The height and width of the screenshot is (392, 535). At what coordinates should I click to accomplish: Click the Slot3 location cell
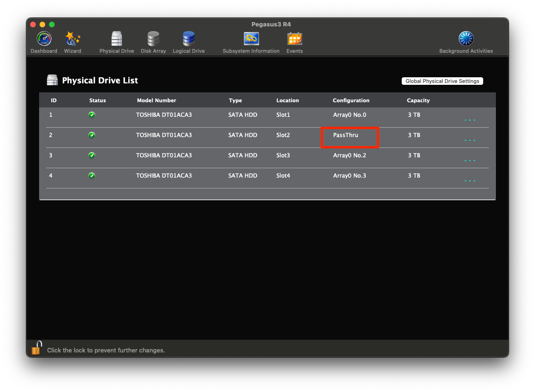click(x=283, y=155)
